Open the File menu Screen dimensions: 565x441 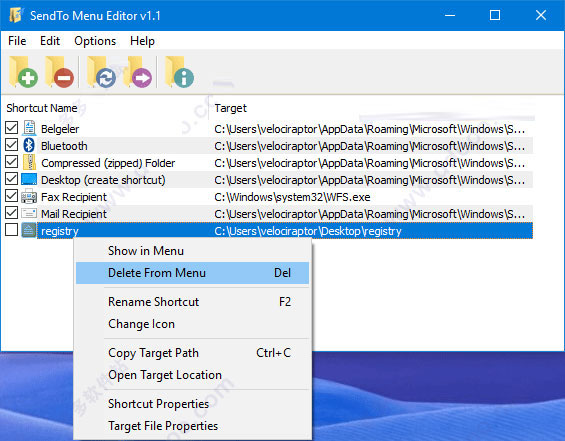[x=17, y=41]
